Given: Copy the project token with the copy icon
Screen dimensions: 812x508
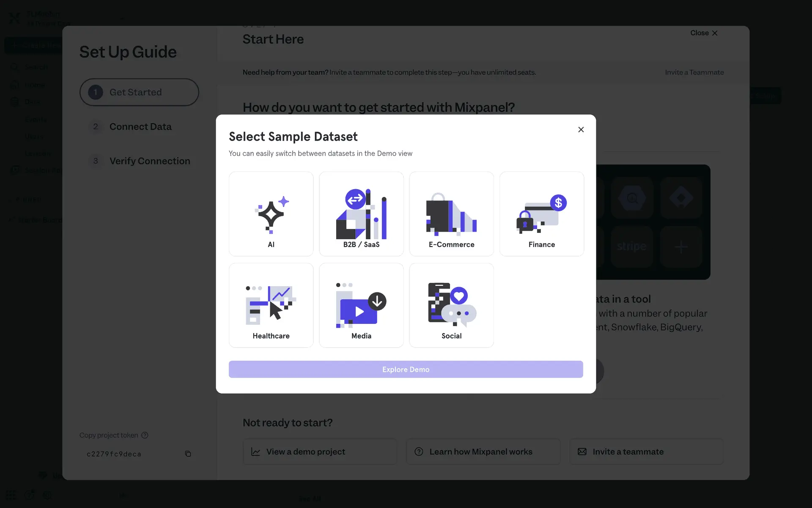Looking at the screenshot, I should coord(188,454).
